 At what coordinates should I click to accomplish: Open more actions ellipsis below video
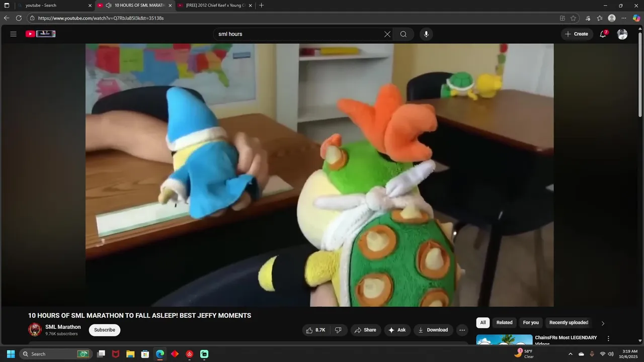[x=462, y=330]
